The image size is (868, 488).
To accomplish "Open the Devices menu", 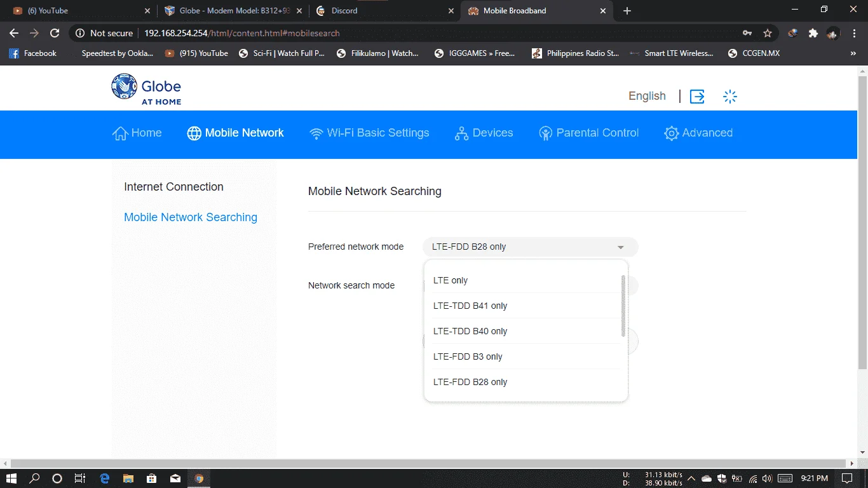I will [484, 133].
